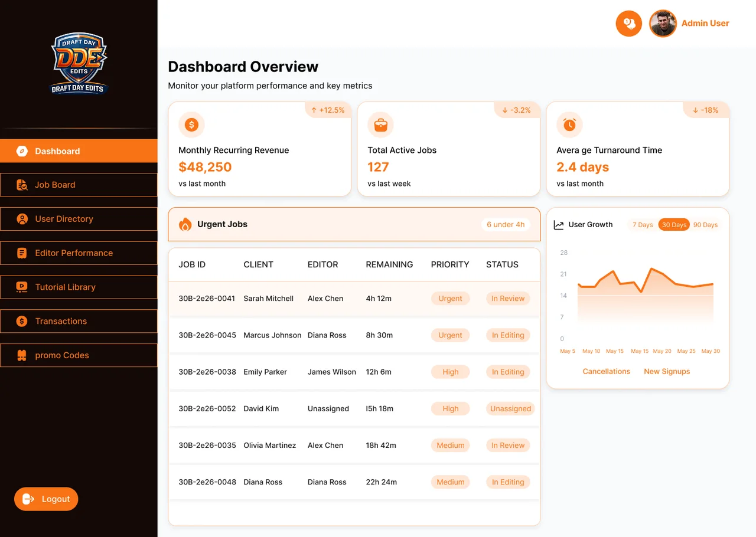Toggle the New Signups chart legend
Image resolution: width=756 pixels, height=537 pixels.
667,371
